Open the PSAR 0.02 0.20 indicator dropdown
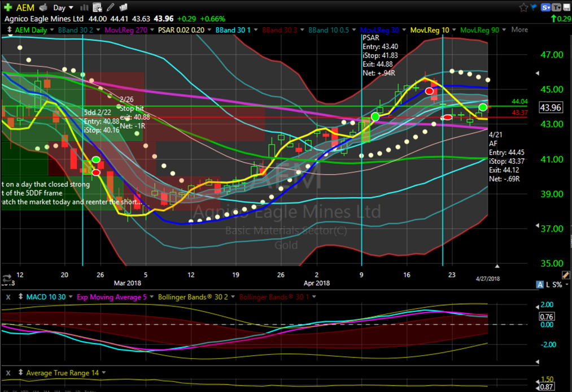The width and height of the screenshot is (572, 392). pos(209,30)
